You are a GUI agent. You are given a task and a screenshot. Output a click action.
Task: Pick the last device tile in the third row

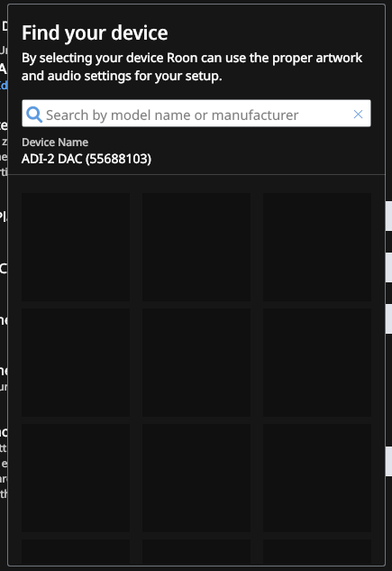tap(317, 478)
